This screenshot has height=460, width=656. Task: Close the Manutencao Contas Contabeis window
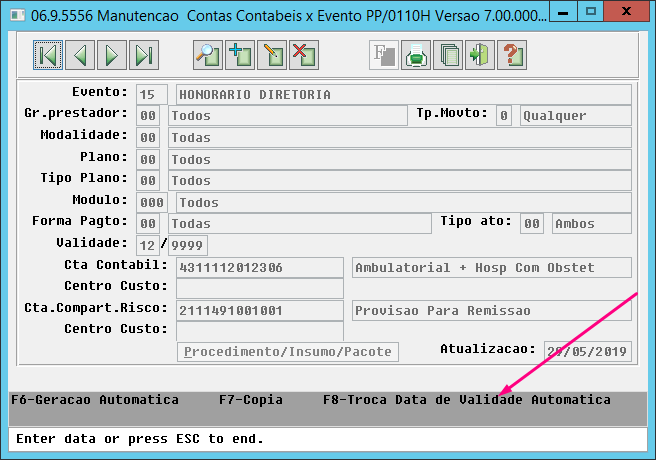click(626, 11)
